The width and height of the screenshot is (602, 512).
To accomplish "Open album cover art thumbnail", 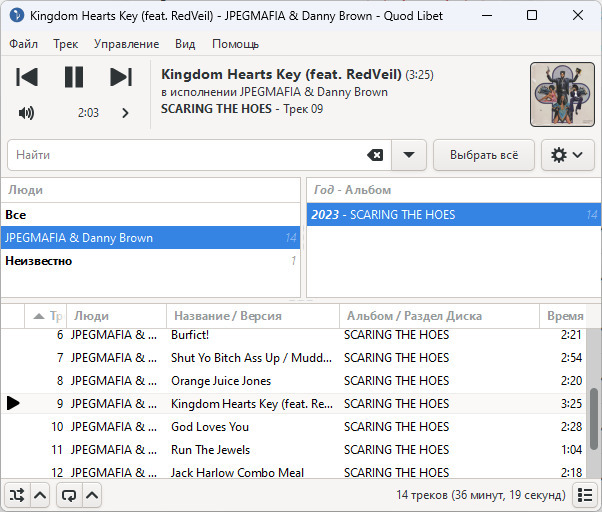I will [x=562, y=94].
